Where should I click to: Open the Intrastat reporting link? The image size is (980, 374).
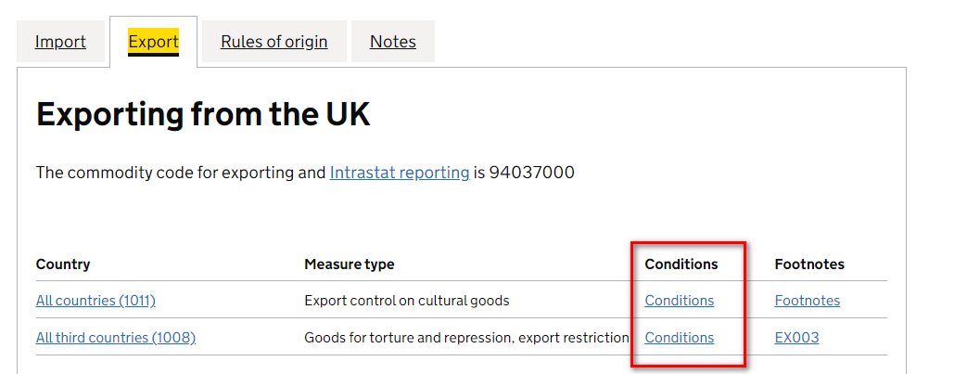pyautogui.click(x=400, y=173)
